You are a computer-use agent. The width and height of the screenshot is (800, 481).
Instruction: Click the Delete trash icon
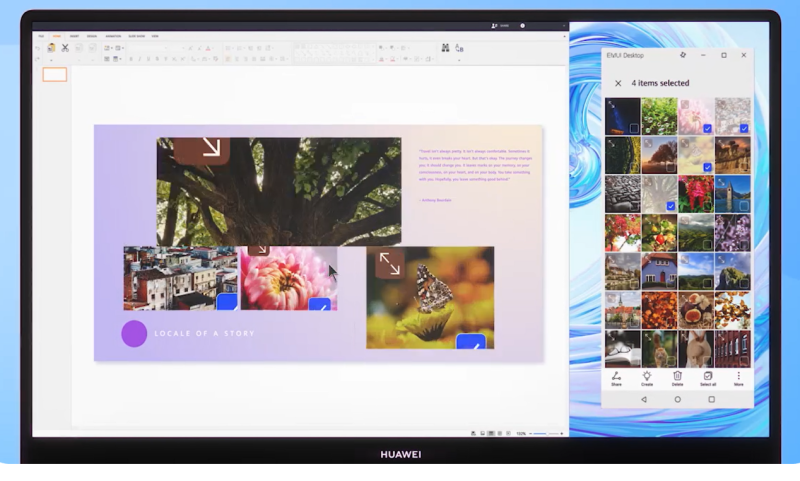coord(677,376)
